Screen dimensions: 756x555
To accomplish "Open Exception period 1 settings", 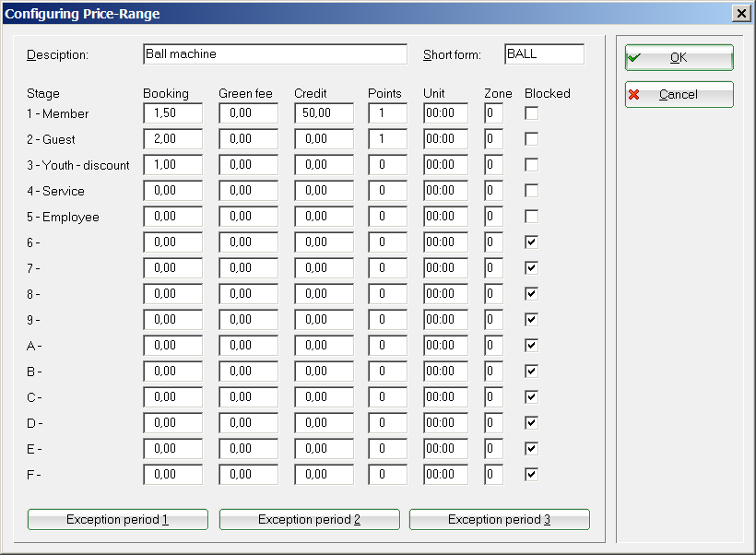I will coord(117,519).
